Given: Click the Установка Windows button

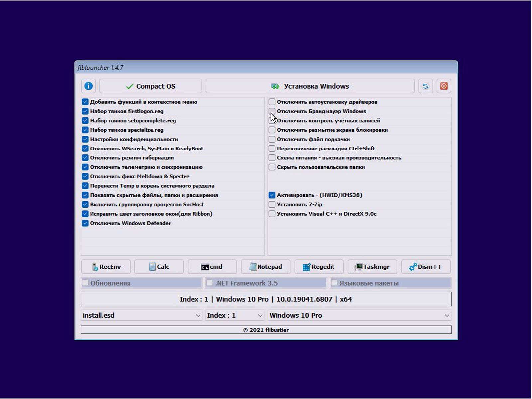Looking at the screenshot, I should [310, 86].
